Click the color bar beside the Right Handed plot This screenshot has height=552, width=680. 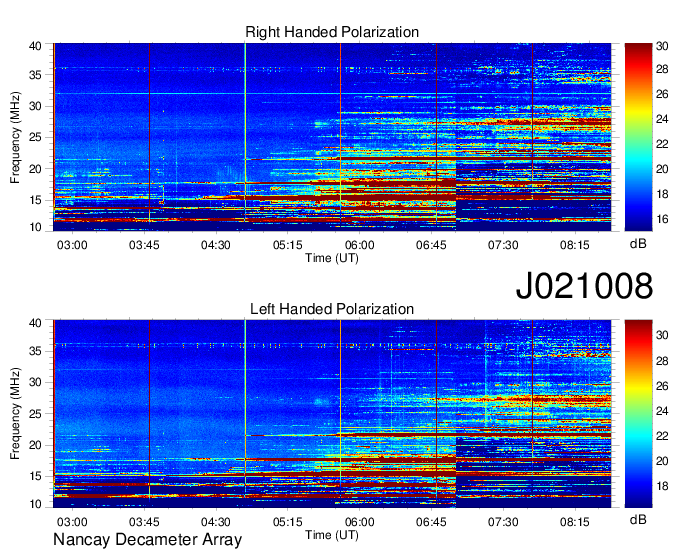pyautogui.click(x=638, y=137)
